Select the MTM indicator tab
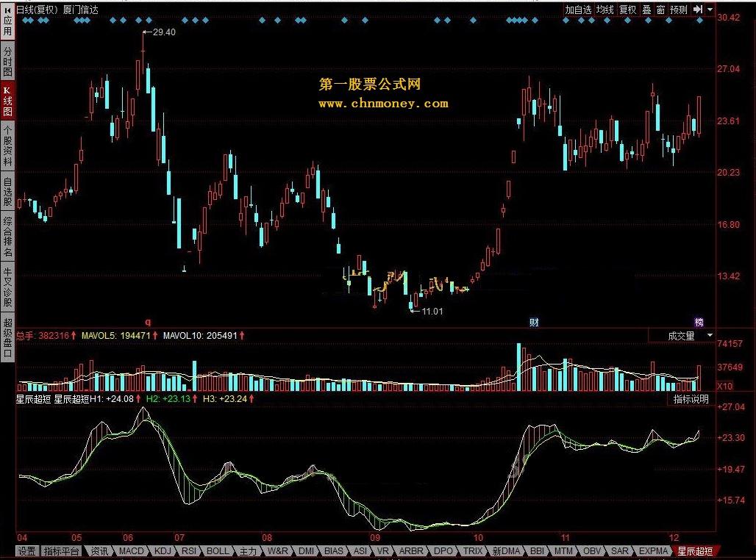The height and width of the screenshot is (560, 756). tap(563, 551)
